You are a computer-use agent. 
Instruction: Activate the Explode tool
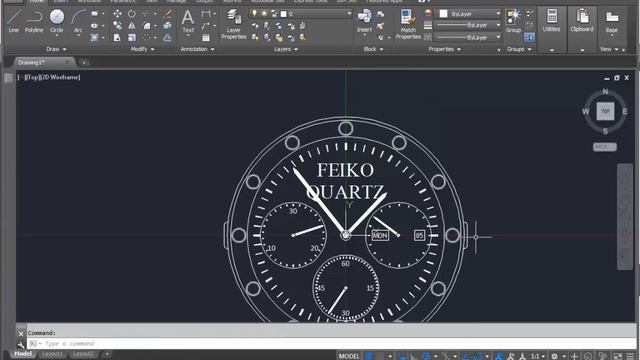point(167,26)
